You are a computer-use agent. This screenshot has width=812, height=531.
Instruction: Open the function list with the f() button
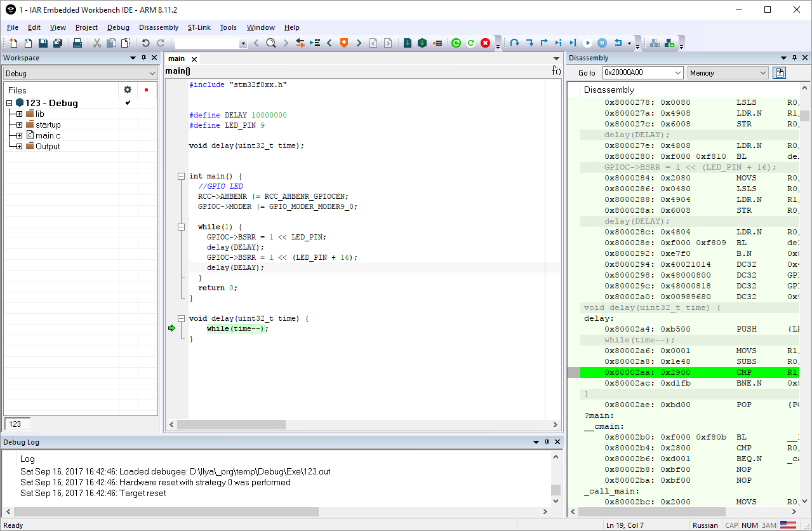556,71
